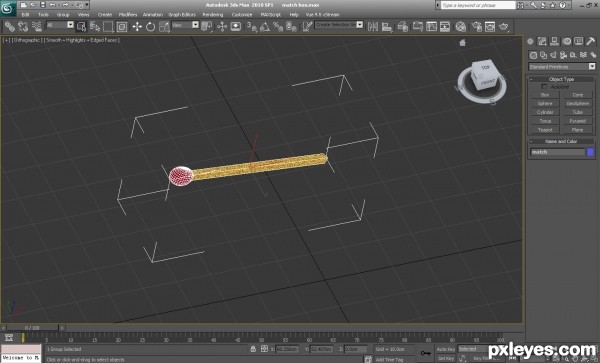
Task: Click the Unlink Selection tool
Action: pyautogui.click(x=23, y=26)
